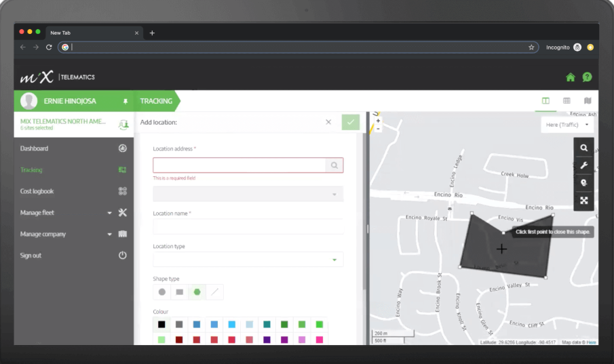The image size is (614, 364).
Task: Expand the Manage company submenu
Action: 110,234
